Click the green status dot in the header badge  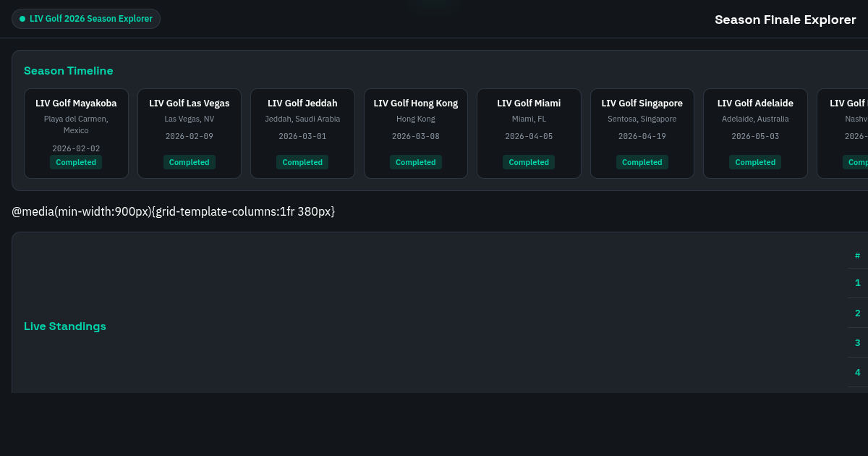22,19
